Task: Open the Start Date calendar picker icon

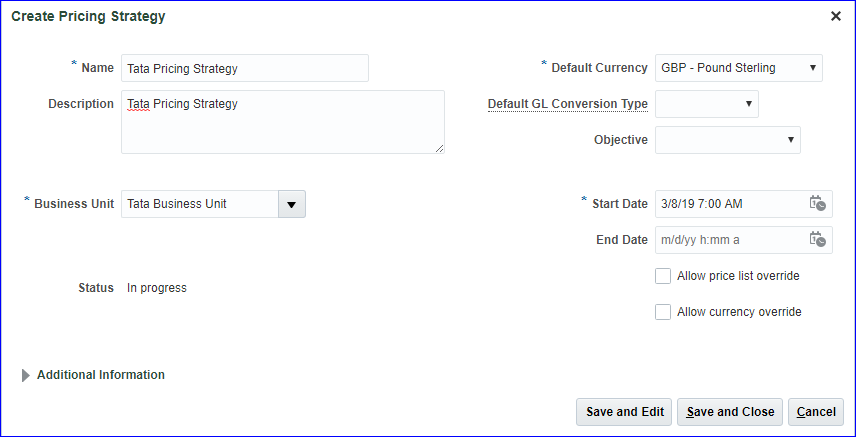Action: click(x=817, y=203)
